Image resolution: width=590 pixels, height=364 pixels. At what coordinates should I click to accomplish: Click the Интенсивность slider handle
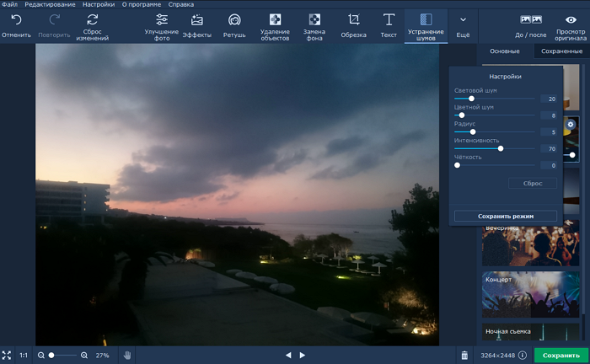pos(501,148)
